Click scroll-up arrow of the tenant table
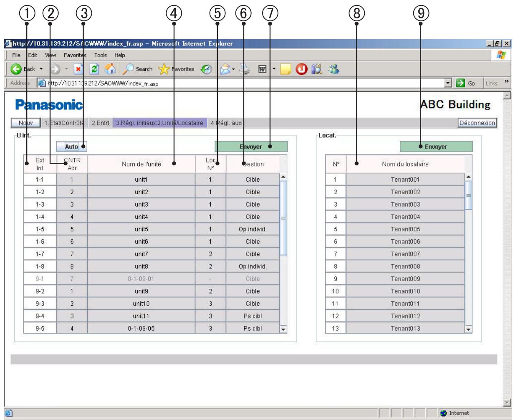The image size is (513, 420). tap(469, 177)
